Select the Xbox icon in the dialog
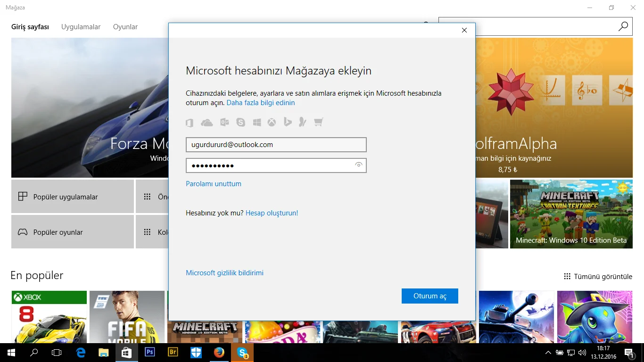The image size is (644, 362). (x=272, y=122)
